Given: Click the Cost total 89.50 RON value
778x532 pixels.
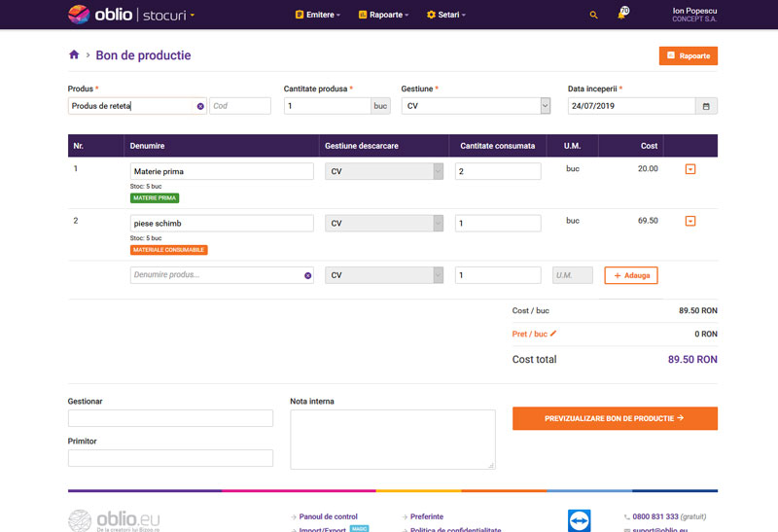Looking at the screenshot, I should pyautogui.click(x=692, y=359).
